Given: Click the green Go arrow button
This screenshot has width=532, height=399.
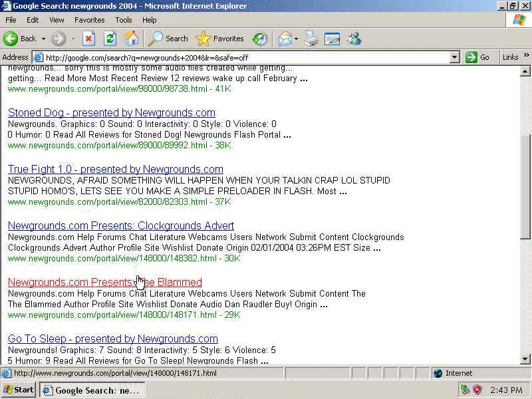Looking at the screenshot, I should [477, 57].
